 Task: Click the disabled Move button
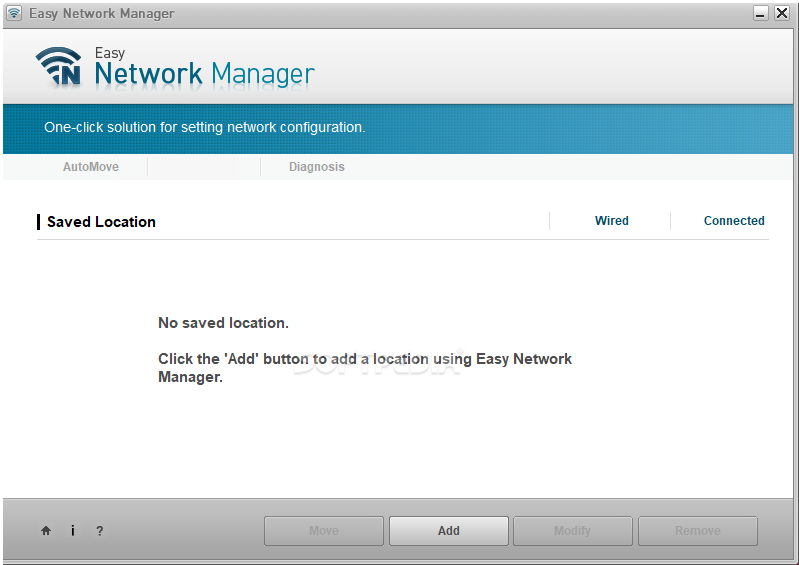coord(324,531)
